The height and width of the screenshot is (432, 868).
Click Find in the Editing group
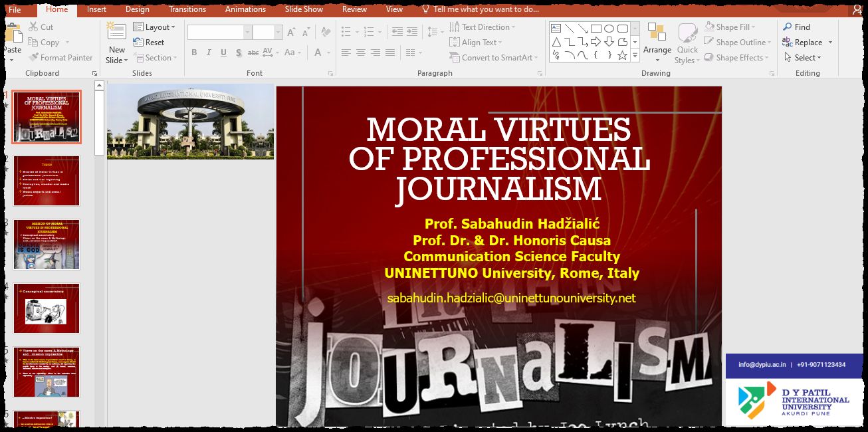point(796,27)
